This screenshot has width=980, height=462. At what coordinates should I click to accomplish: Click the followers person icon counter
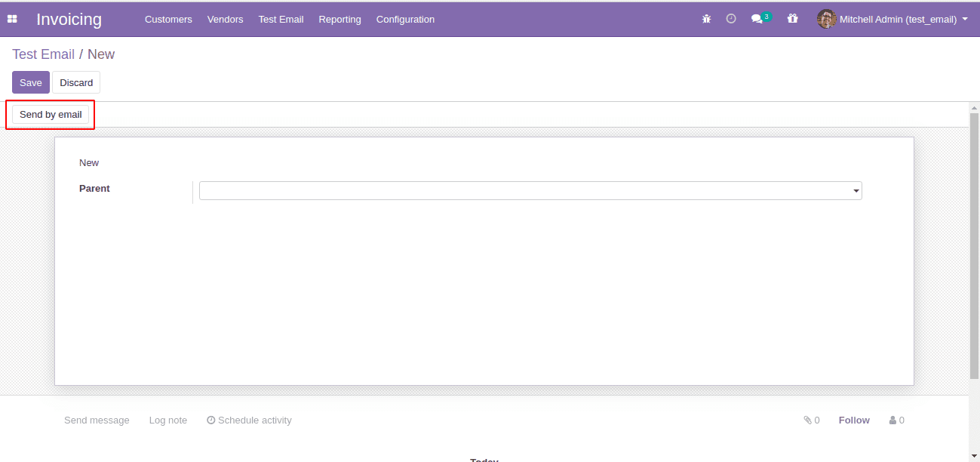pyautogui.click(x=897, y=420)
